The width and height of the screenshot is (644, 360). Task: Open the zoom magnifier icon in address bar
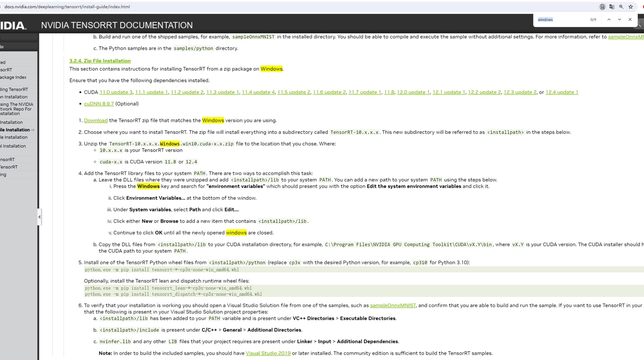(621, 7)
